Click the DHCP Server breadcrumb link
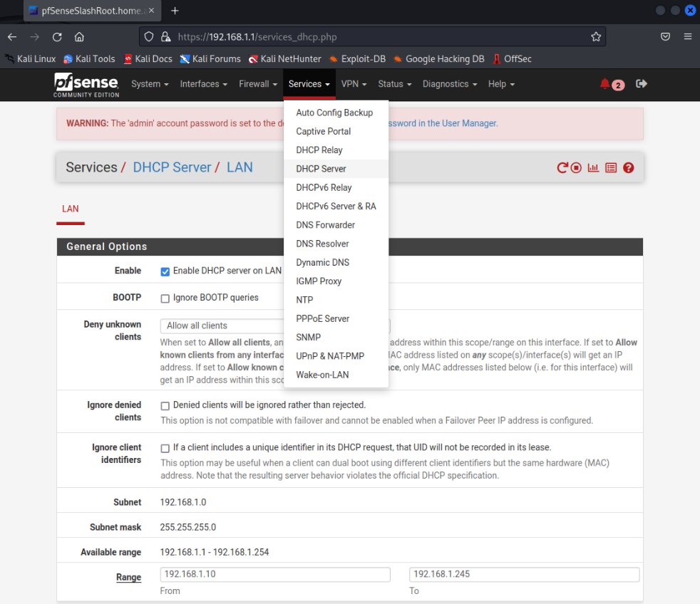 pyautogui.click(x=172, y=167)
